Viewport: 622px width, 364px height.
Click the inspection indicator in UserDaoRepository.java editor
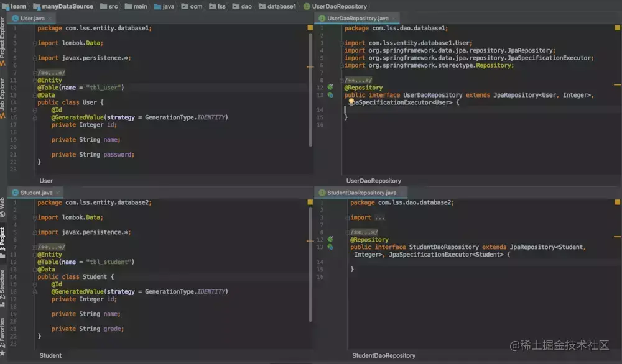point(617,28)
